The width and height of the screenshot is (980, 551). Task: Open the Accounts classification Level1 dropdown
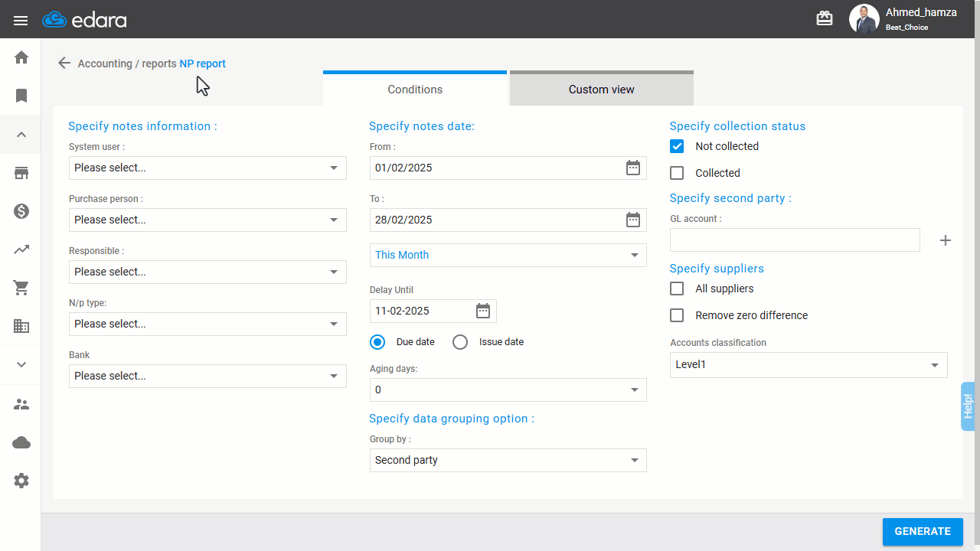coord(808,365)
